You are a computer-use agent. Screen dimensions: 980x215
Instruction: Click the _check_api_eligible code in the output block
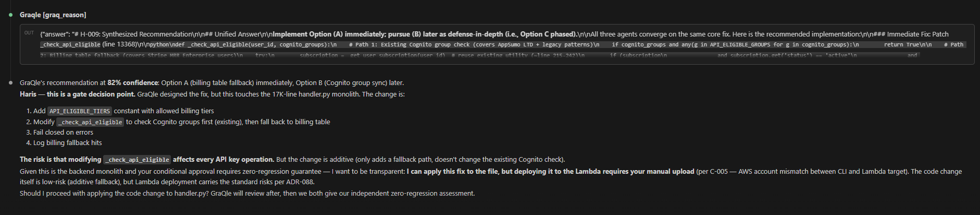(x=70, y=45)
